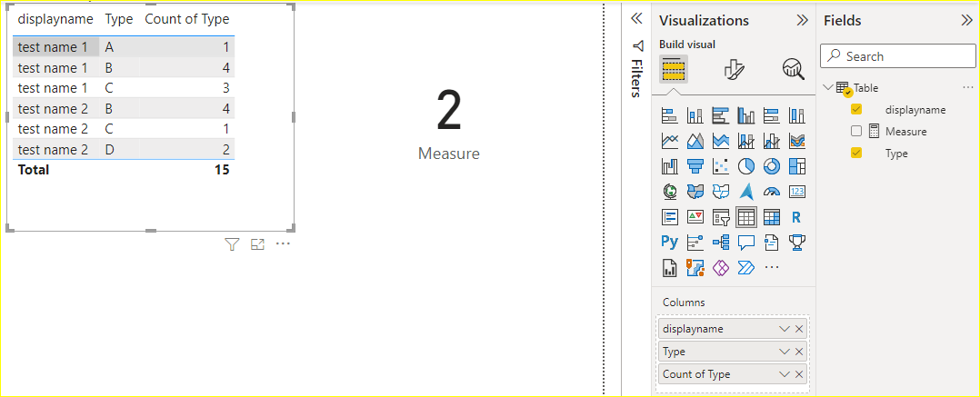Select the Measure card value 2
The width and height of the screenshot is (980, 397).
[x=449, y=111]
